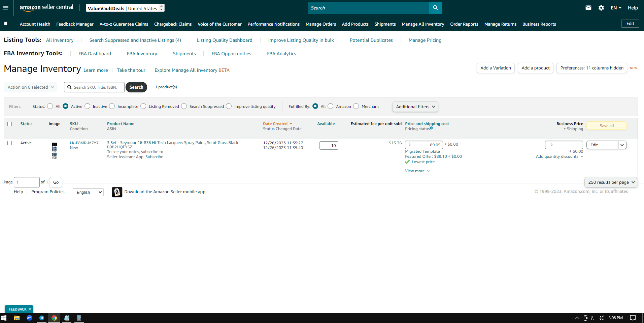Click the search magnifier button
Image resolution: width=644 pixels, height=323 pixels.
tap(435, 8)
